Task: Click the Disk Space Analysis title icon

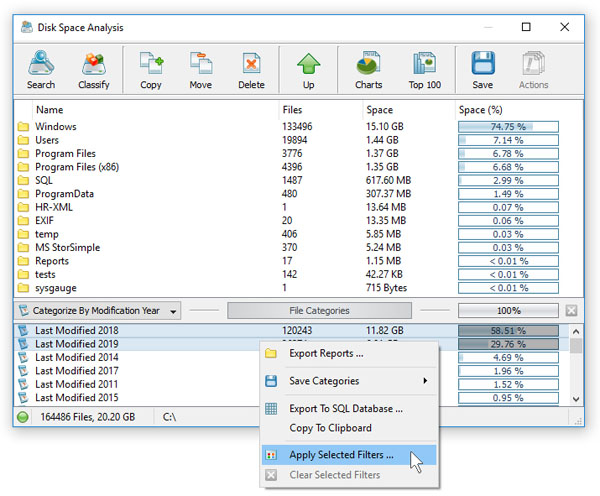Action: tap(26, 27)
